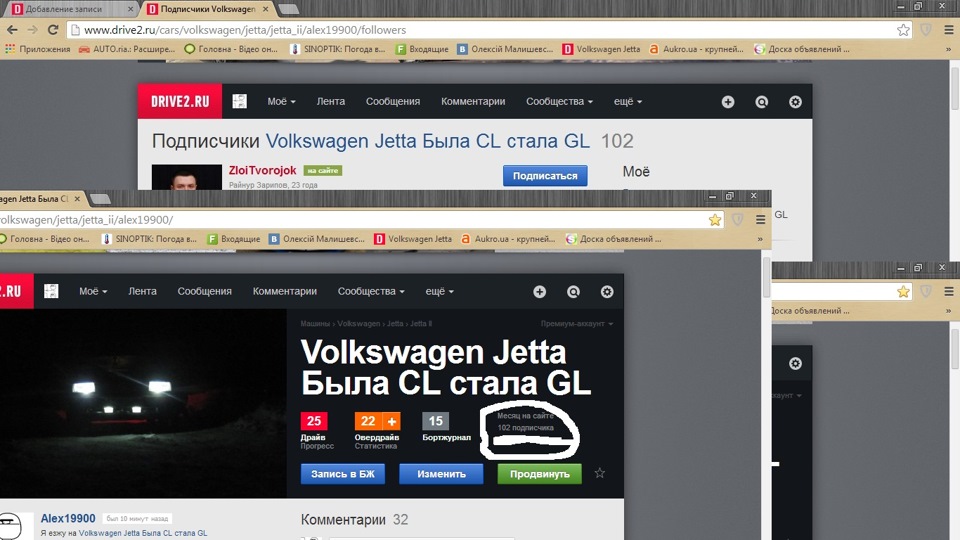The height and width of the screenshot is (540, 960).
Task: Expand ещё menu in front window header
Action: click(x=440, y=291)
